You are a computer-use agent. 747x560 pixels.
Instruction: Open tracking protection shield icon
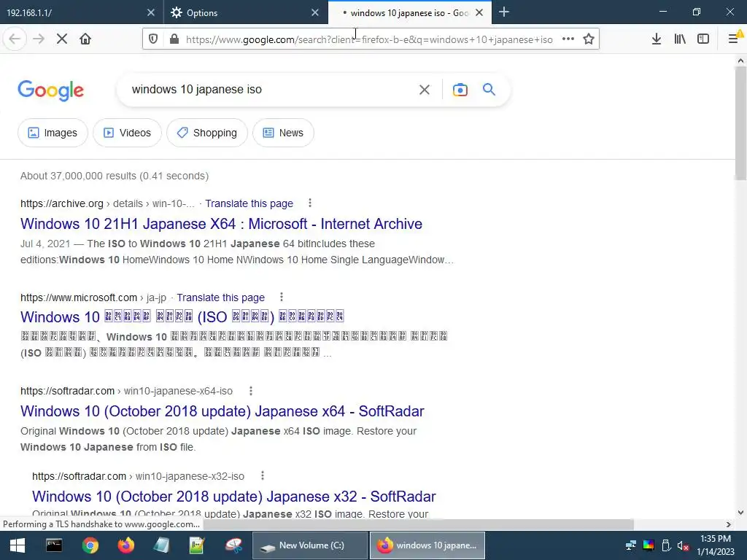[x=153, y=39]
